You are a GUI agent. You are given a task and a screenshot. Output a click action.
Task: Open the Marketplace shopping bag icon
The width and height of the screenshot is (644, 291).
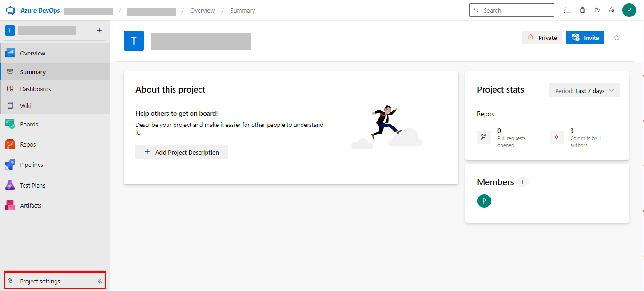click(582, 10)
